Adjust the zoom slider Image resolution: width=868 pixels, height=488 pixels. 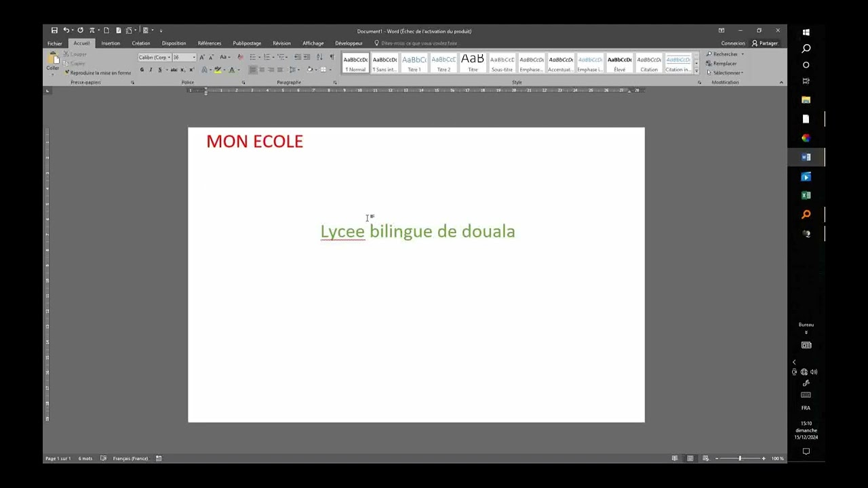pos(740,458)
